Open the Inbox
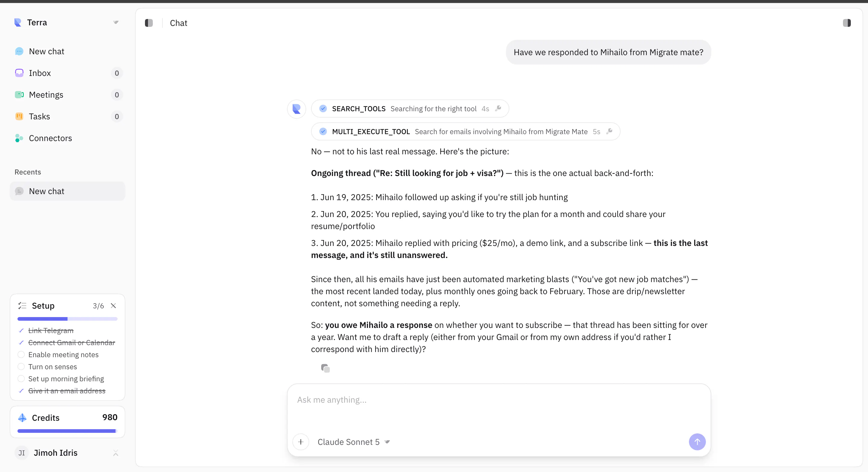Screen dimensions: 868x472 click(x=68, y=73)
